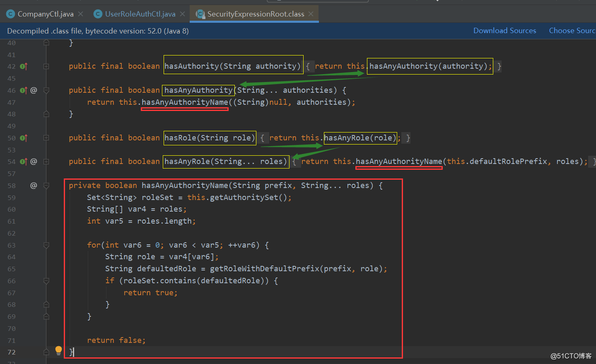Click line number 63 in the gutter

(12, 245)
